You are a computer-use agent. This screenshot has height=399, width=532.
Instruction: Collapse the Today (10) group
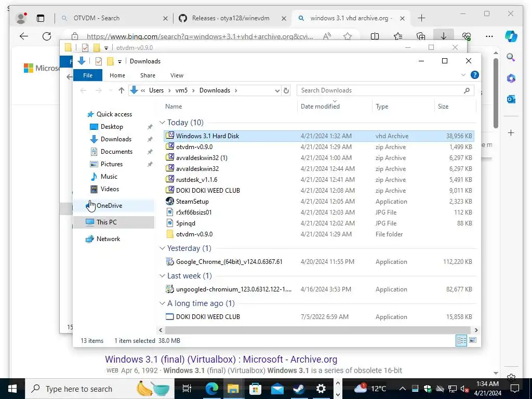163,123
